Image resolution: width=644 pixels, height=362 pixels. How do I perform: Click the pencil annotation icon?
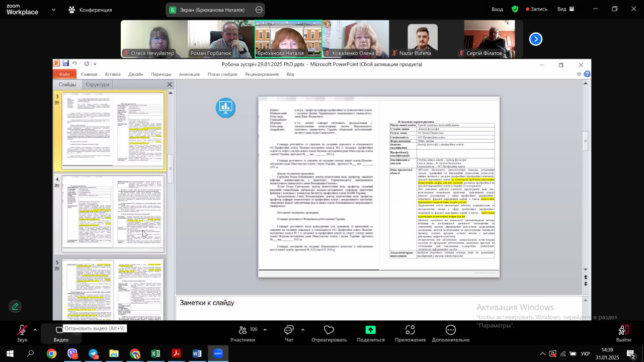click(x=15, y=306)
